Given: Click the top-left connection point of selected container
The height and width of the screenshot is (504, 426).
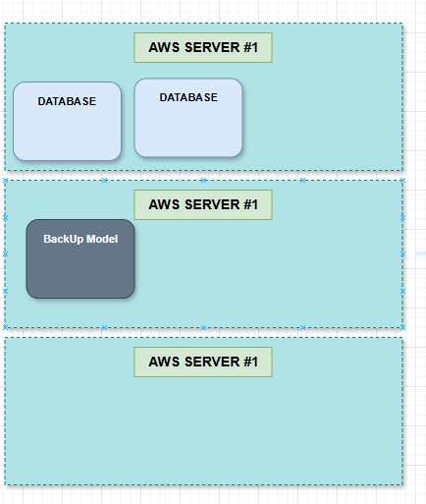Looking at the screenshot, I should [x=5, y=181].
